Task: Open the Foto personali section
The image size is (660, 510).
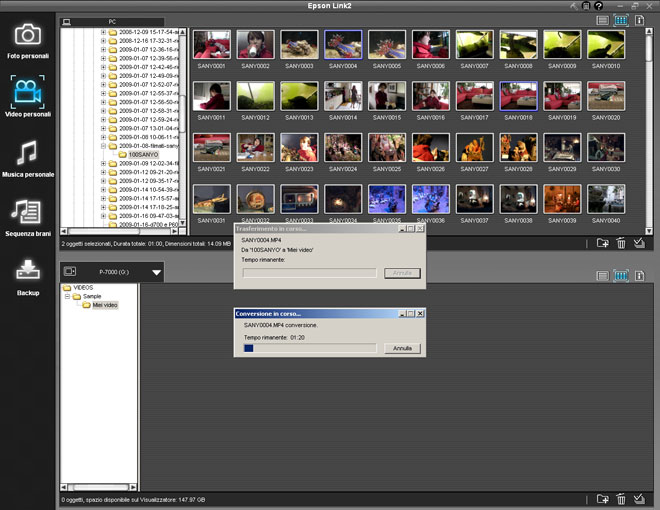Action: pos(28,38)
